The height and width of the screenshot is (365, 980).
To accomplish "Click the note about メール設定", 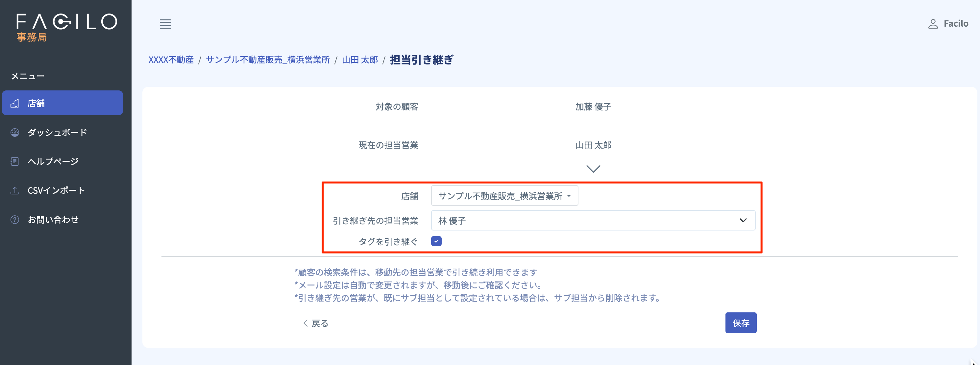I will coord(419,285).
